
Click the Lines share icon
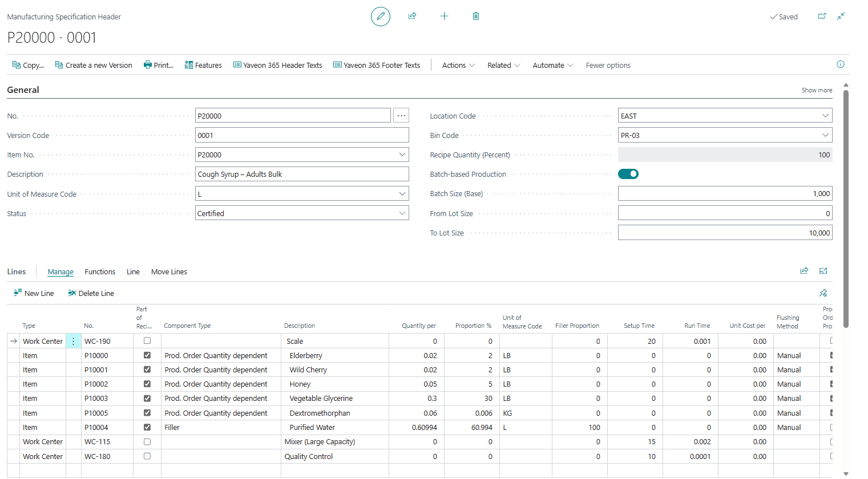coord(804,271)
